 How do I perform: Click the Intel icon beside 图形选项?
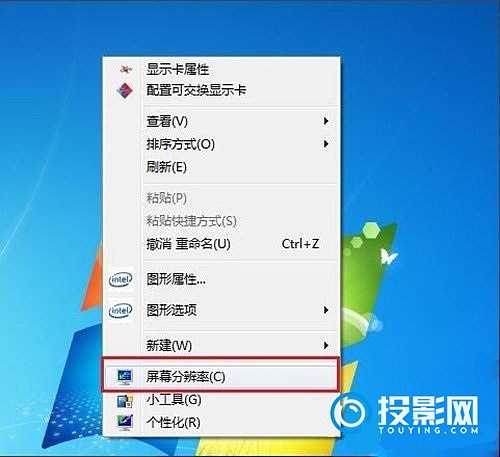(x=121, y=311)
